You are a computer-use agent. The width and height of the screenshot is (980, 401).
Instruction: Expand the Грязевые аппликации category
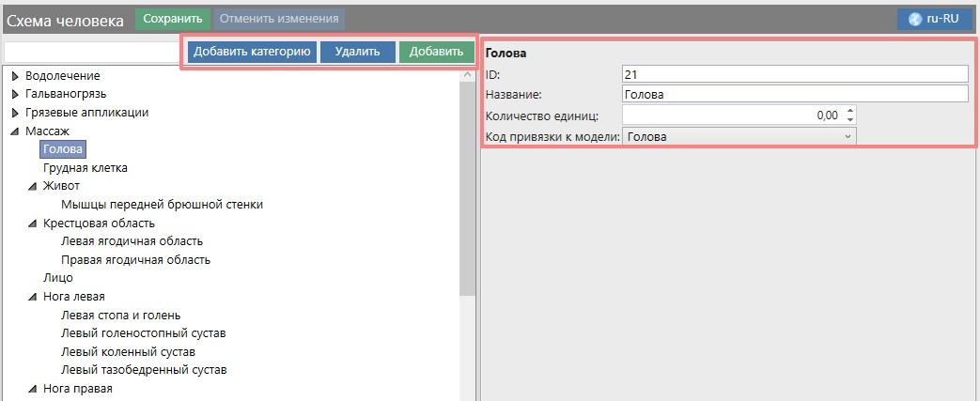(x=15, y=113)
